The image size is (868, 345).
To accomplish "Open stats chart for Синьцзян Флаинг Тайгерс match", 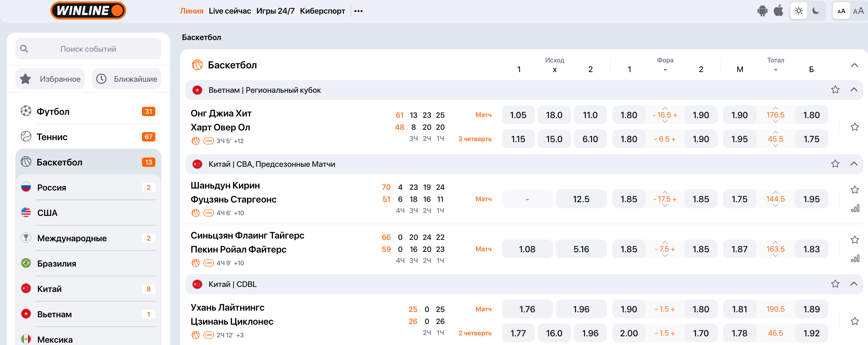I will coord(855,259).
